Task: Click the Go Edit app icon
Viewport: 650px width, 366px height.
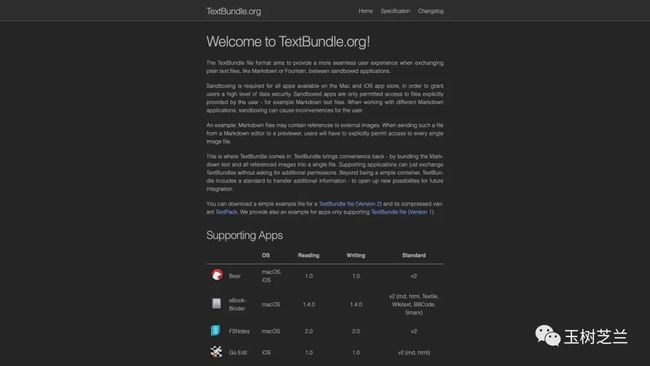Action: [216, 351]
